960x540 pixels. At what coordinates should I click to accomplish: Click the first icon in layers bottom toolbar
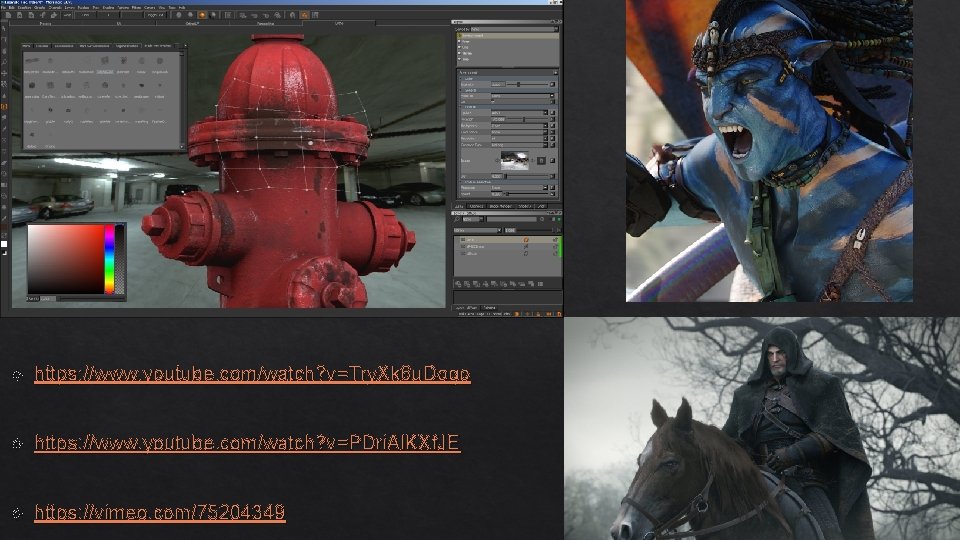(x=457, y=284)
